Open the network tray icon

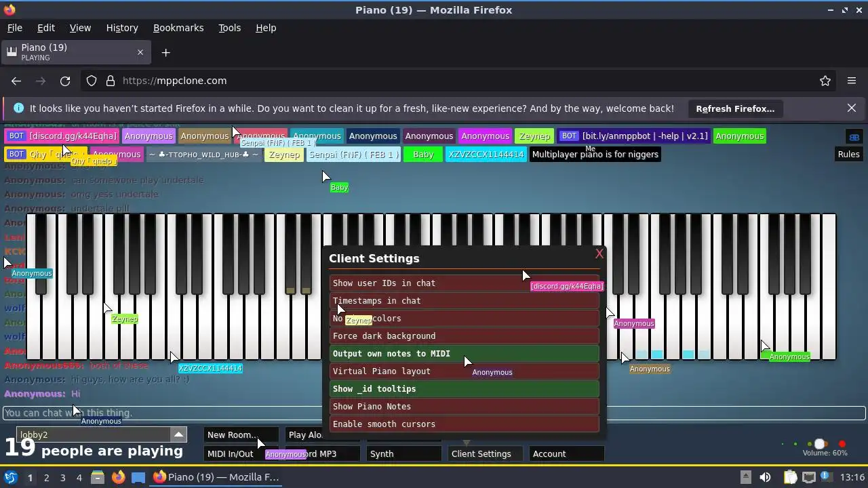pyautogui.click(x=809, y=477)
